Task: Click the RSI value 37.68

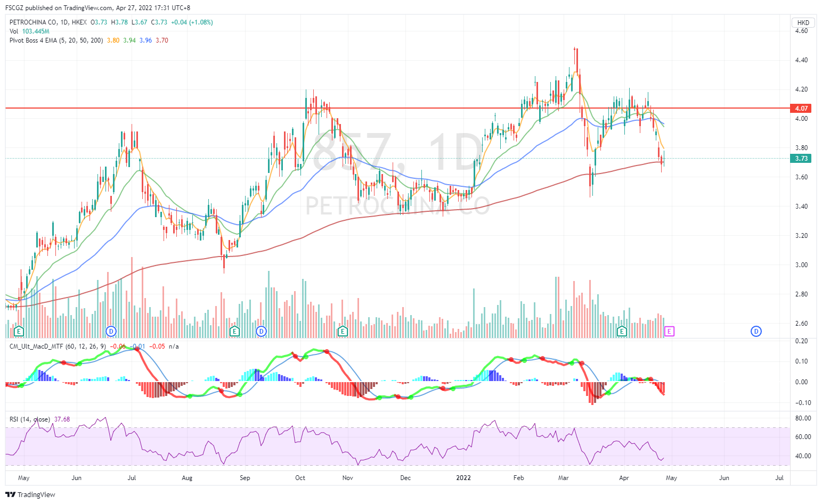Action: (62, 419)
